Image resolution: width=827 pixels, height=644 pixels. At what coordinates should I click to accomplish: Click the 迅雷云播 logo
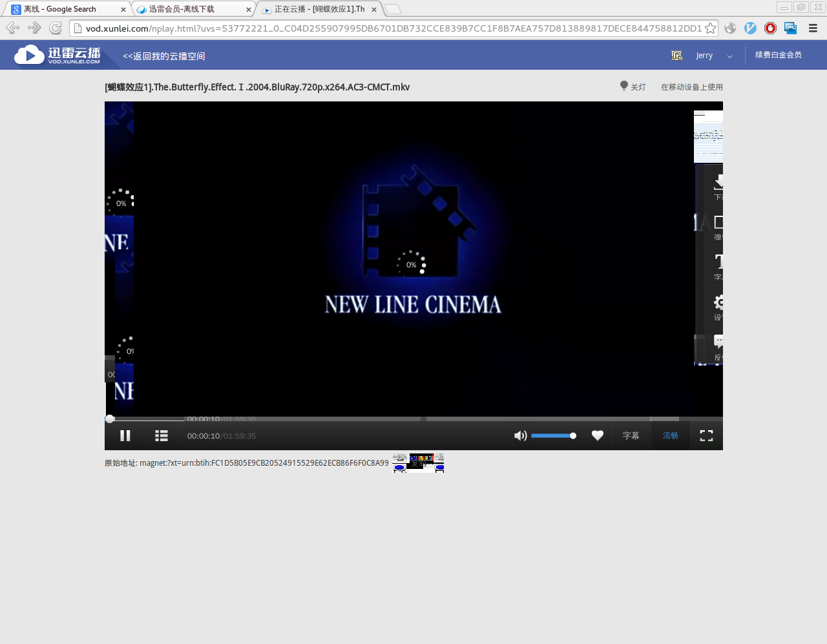click(58, 55)
